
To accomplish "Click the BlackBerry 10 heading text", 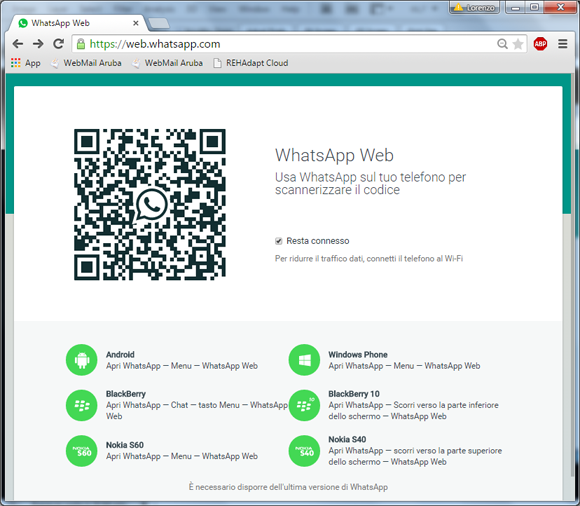I will [354, 394].
